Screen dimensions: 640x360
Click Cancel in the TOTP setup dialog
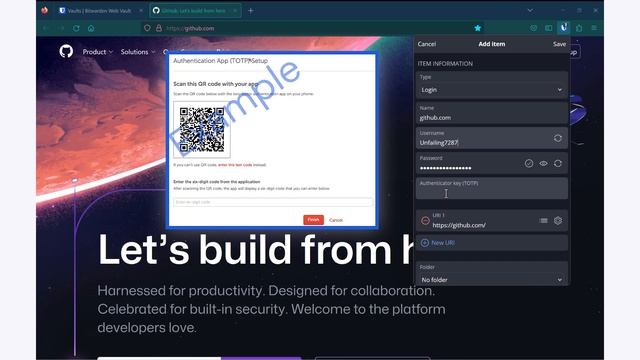click(x=336, y=220)
